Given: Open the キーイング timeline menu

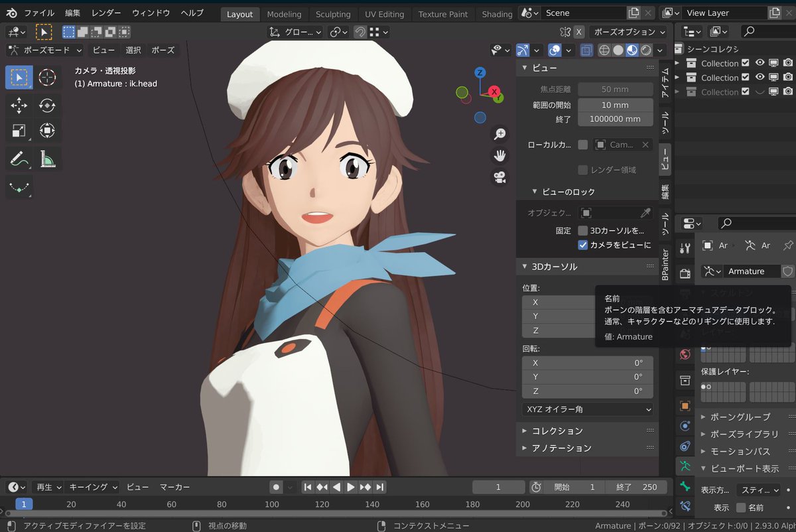Looking at the screenshot, I should [94, 487].
